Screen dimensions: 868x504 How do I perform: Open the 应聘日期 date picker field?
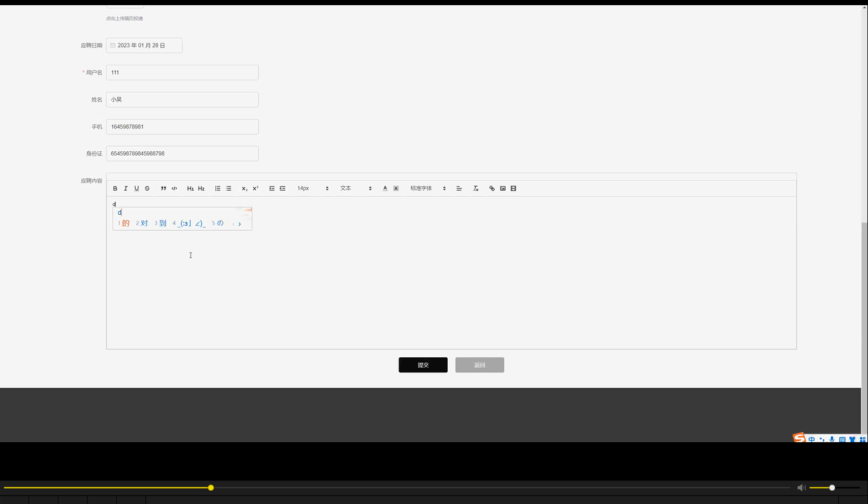coord(144,45)
